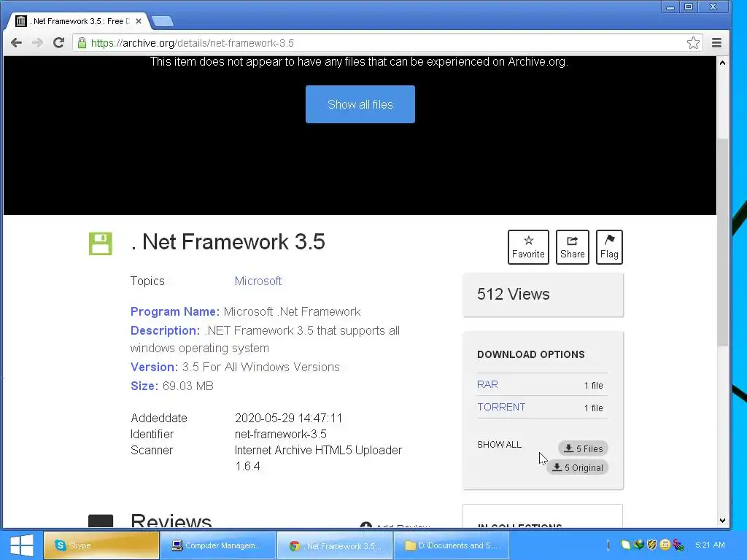Click the DOWNLOAD OPTIONS heading

click(x=531, y=355)
